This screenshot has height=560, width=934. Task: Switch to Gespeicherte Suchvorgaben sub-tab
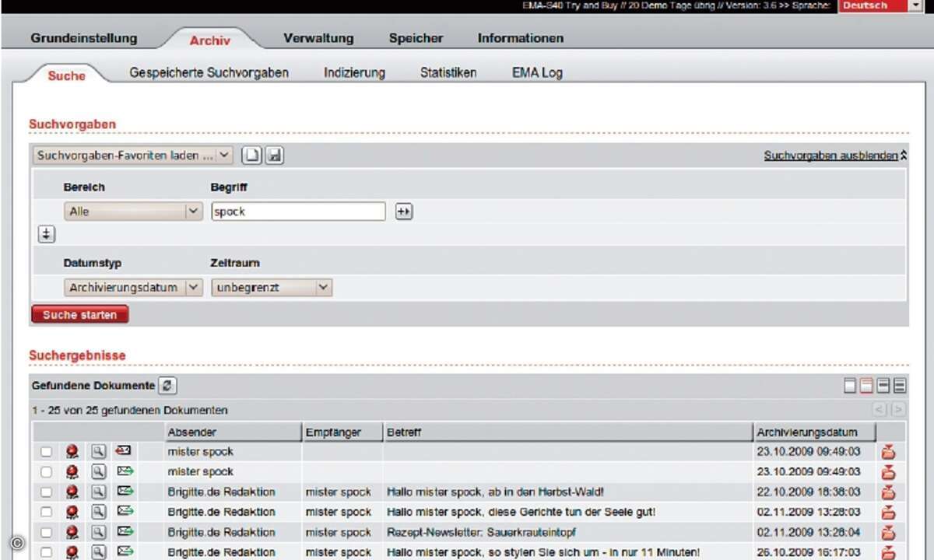point(209,72)
